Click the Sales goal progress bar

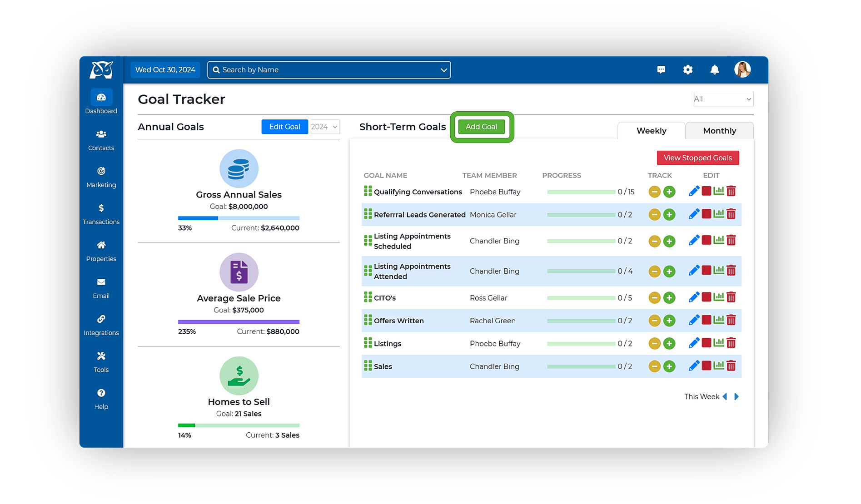point(581,366)
